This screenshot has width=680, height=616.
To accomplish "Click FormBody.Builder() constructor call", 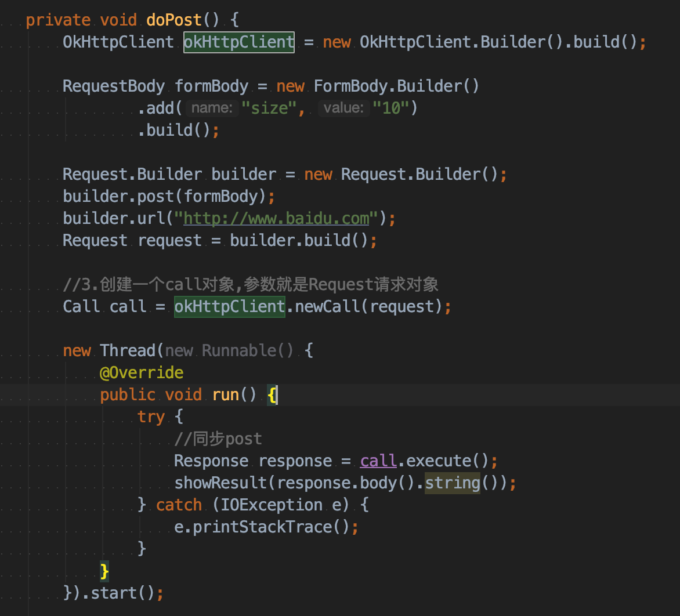I will point(396,86).
